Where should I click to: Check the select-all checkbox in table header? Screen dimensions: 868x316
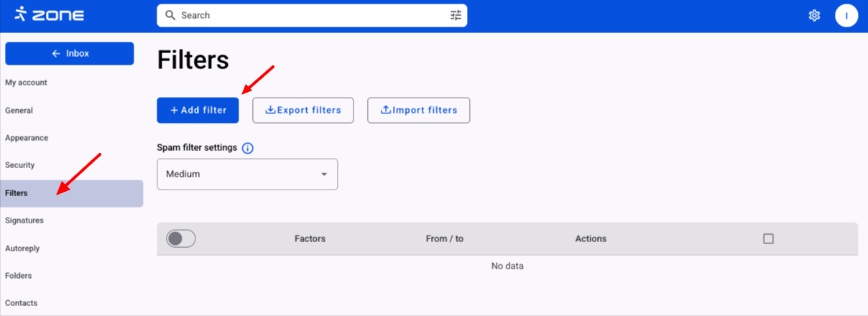point(768,238)
